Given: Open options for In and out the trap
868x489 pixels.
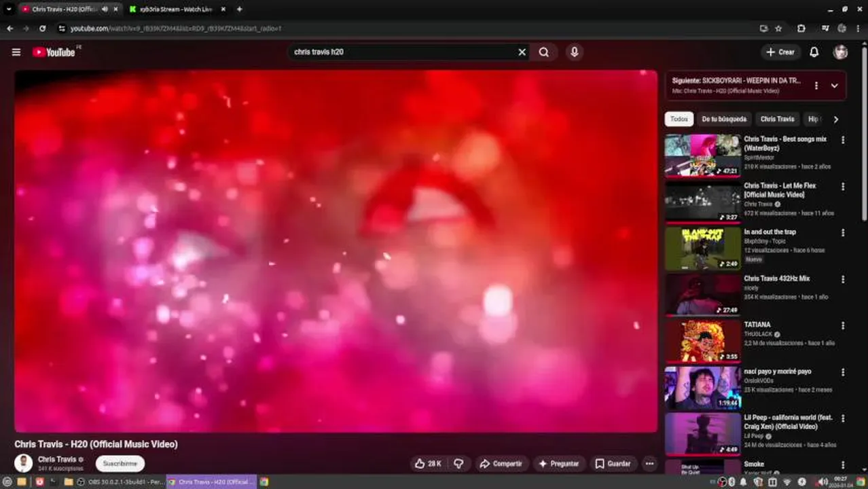Looking at the screenshot, I should tap(843, 232).
